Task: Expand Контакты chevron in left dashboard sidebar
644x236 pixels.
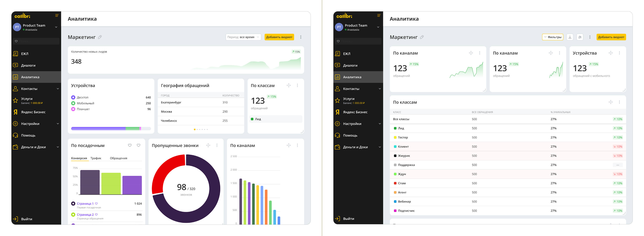Action: coord(58,89)
